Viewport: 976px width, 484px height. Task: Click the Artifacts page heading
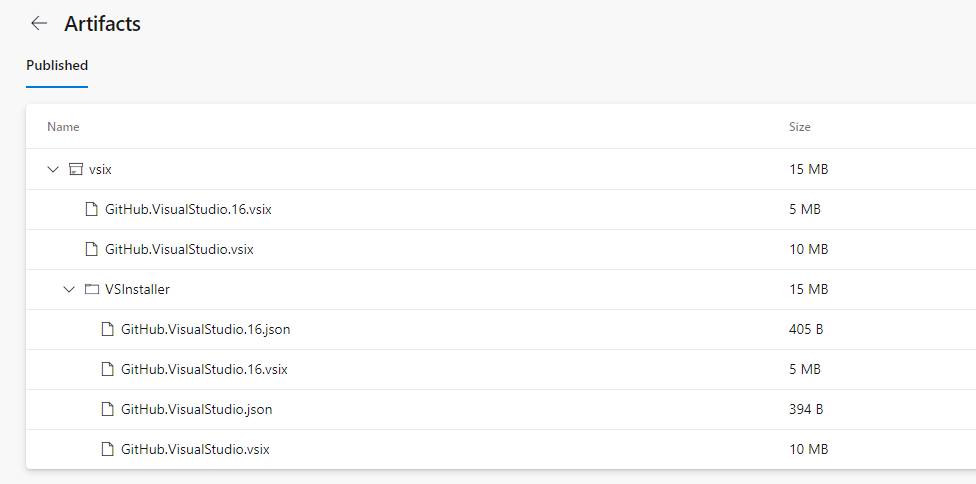[x=103, y=24]
